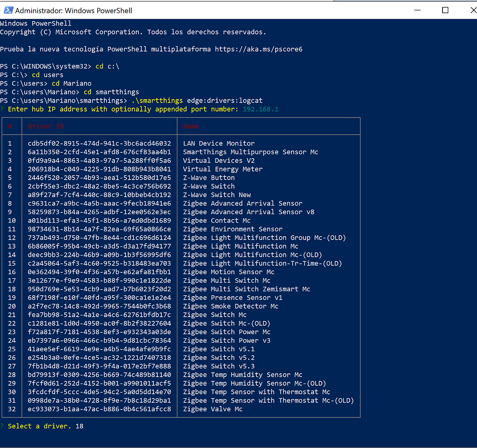This screenshot has height=448, width=477.
Task: Click 'Zigbee Multi Switch Zemismart Mc' name
Action: 247,289
